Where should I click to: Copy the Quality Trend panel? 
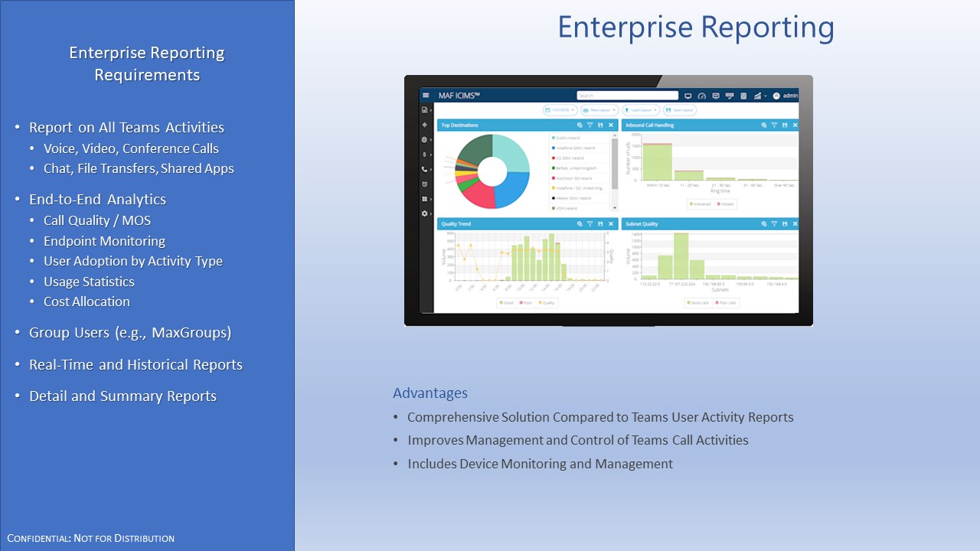pos(580,224)
